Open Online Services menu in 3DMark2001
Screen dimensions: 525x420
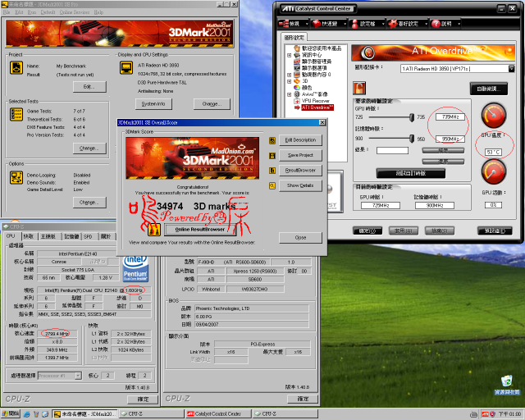point(75,12)
